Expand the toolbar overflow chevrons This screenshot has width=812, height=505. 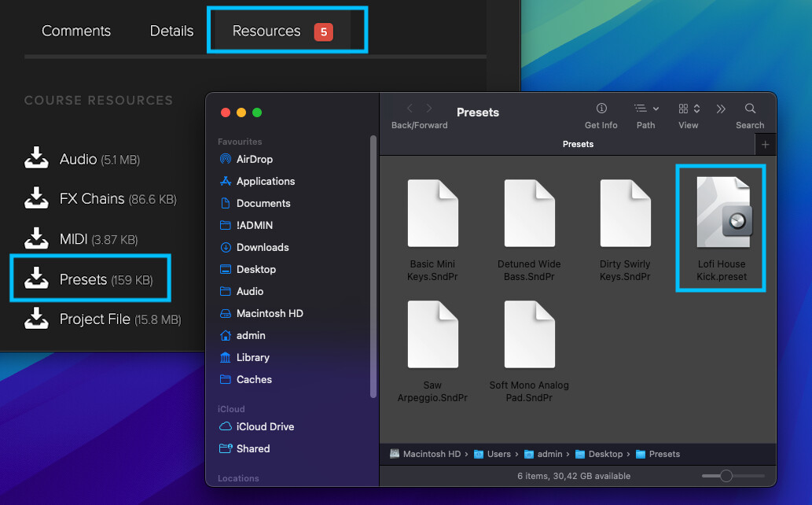point(721,109)
